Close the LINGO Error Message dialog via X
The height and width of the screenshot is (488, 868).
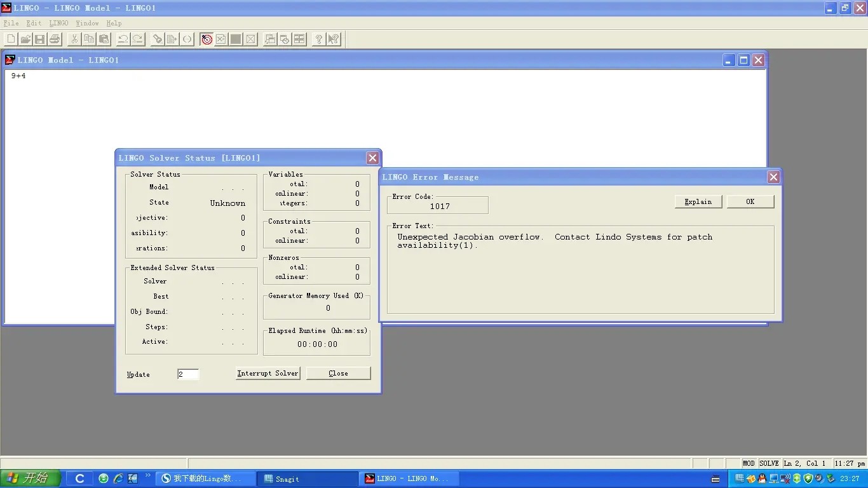pos(773,177)
